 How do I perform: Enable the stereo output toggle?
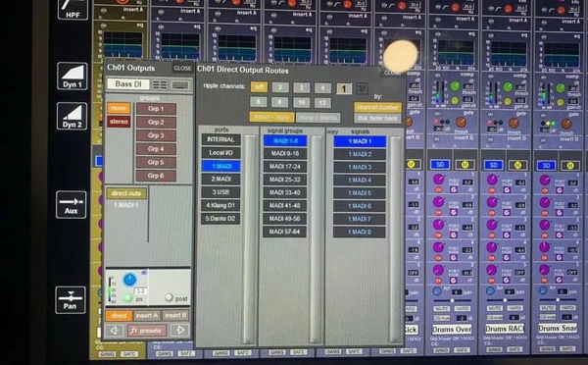coord(119,122)
